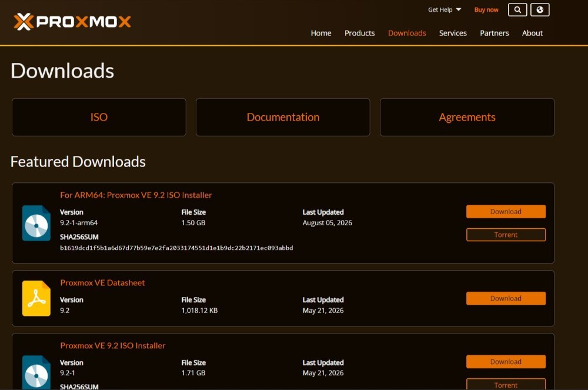This screenshot has width=588, height=390.
Task: Click the ARM64 ISO disc icon
Action: [36, 223]
